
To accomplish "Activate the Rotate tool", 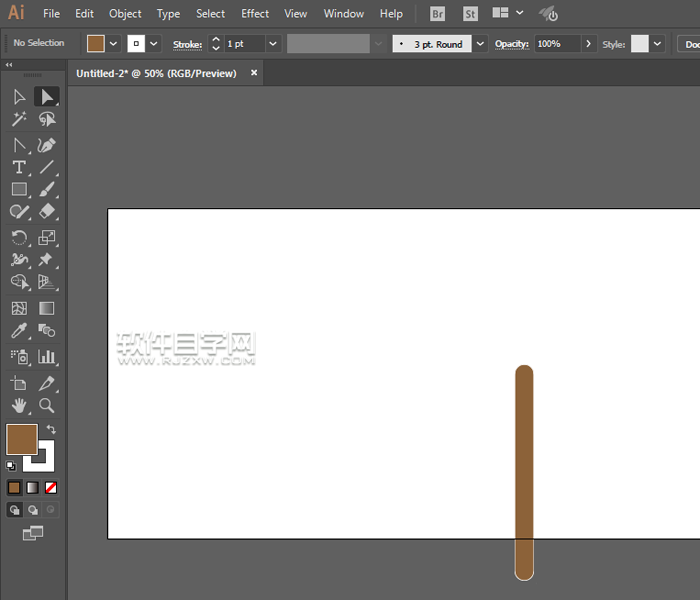I will point(19,237).
